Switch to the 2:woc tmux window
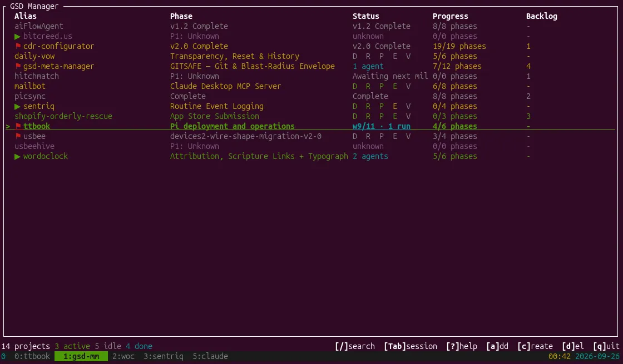The image size is (623, 364). (x=123, y=356)
